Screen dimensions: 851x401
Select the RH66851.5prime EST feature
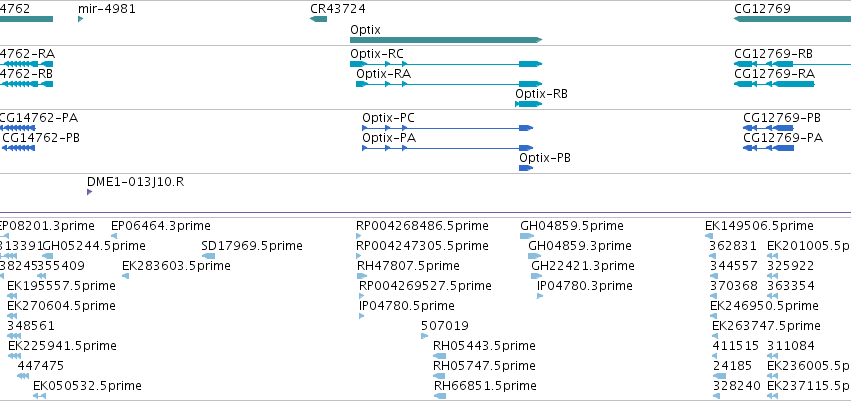coord(440,396)
